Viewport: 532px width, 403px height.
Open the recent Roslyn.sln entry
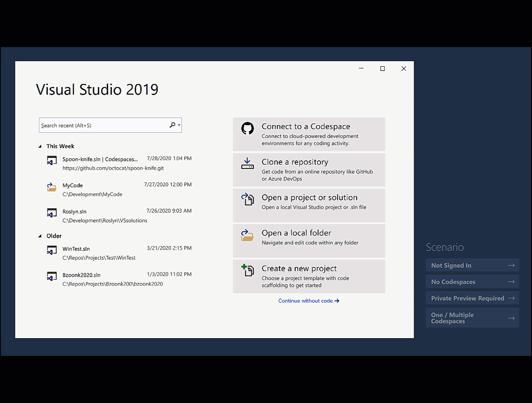pos(119,215)
